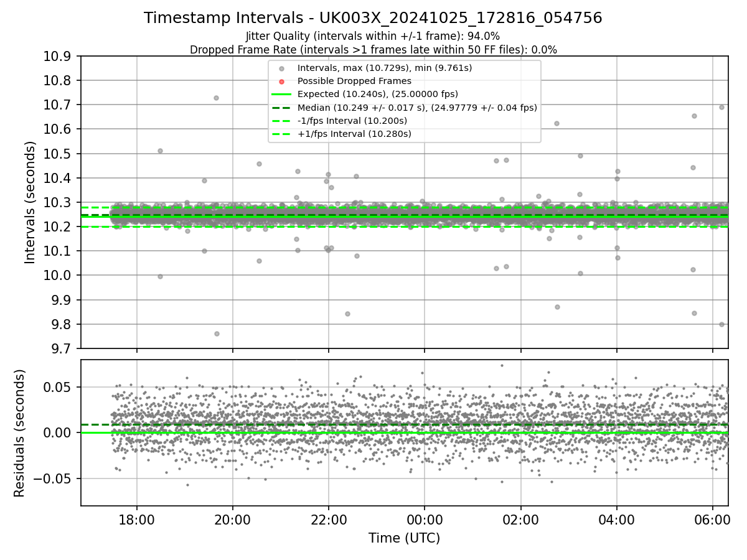Select legend entry 'Intervals, max (10.729s), min (9.761s)'
This screenshot has width=747, height=560.
point(385,68)
